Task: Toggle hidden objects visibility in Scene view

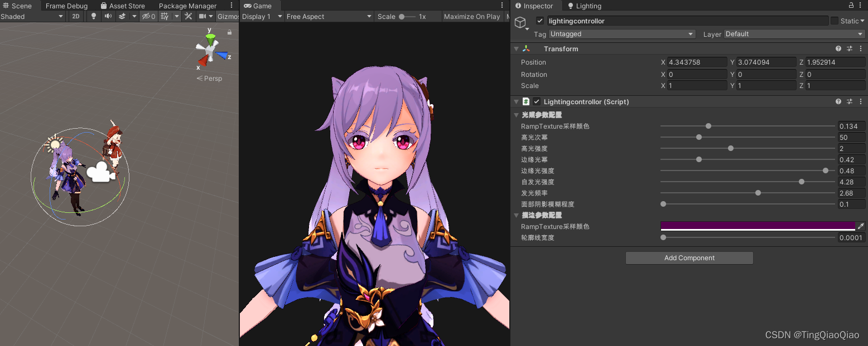Action: (148, 17)
